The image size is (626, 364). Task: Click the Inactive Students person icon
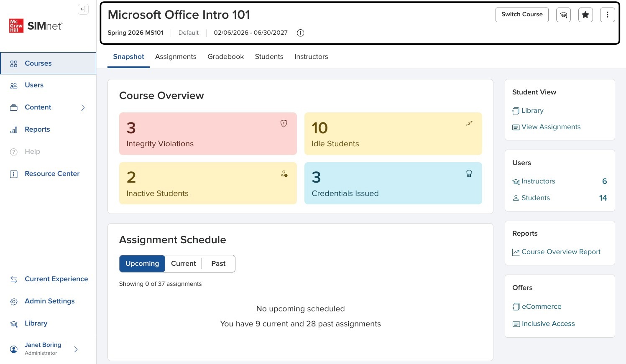(284, 173)
